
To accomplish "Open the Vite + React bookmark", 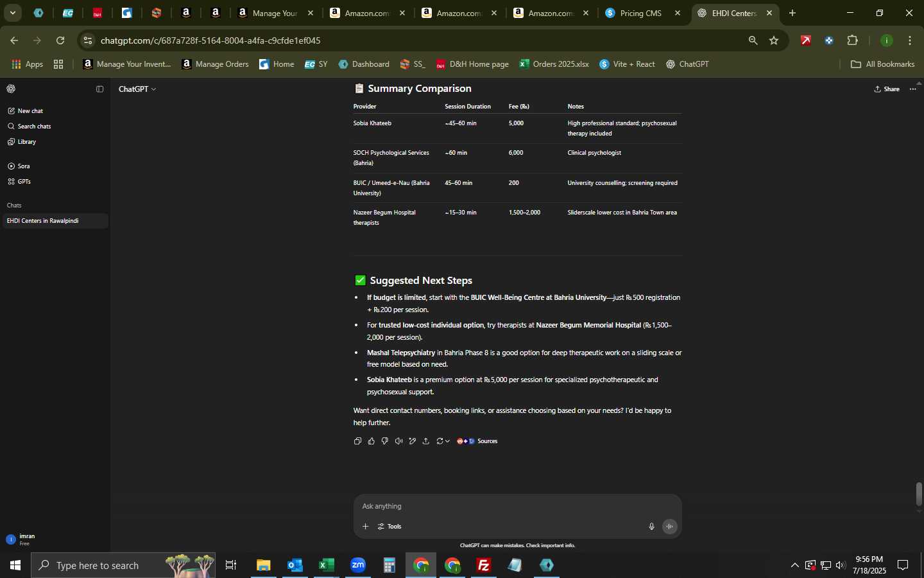I will pyautogui.click(x=627, y=64).
